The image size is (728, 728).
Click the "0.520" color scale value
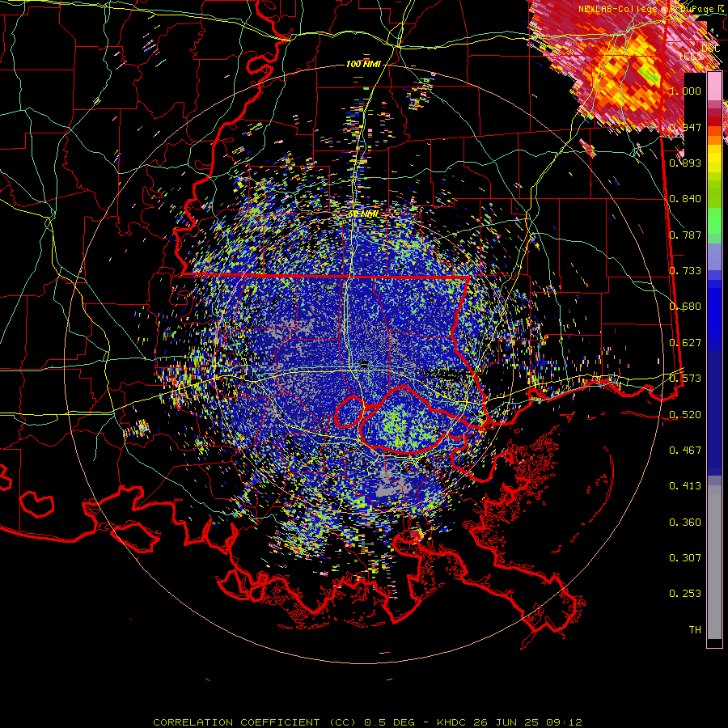(685, 415)
